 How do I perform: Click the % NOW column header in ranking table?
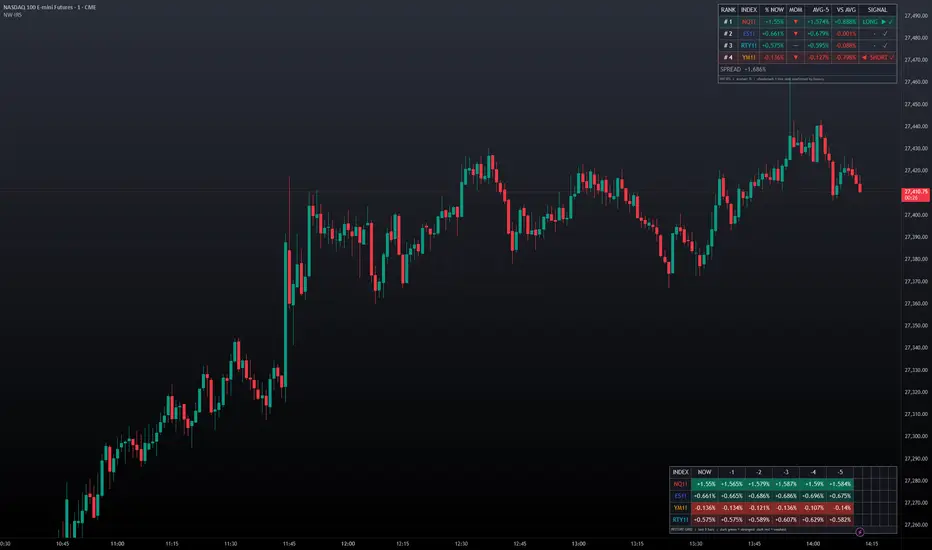[774, 10]
